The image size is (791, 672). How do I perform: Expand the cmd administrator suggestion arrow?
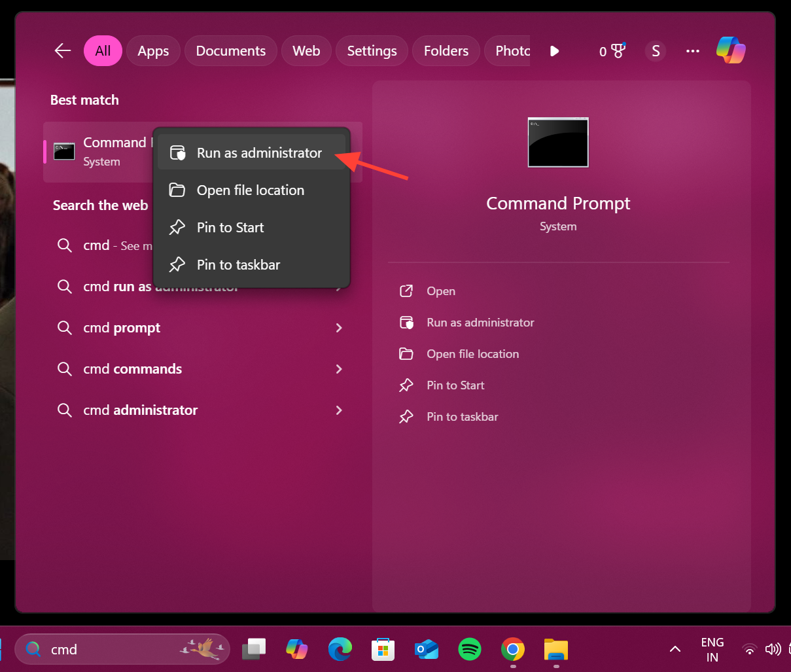pos(339,410)
